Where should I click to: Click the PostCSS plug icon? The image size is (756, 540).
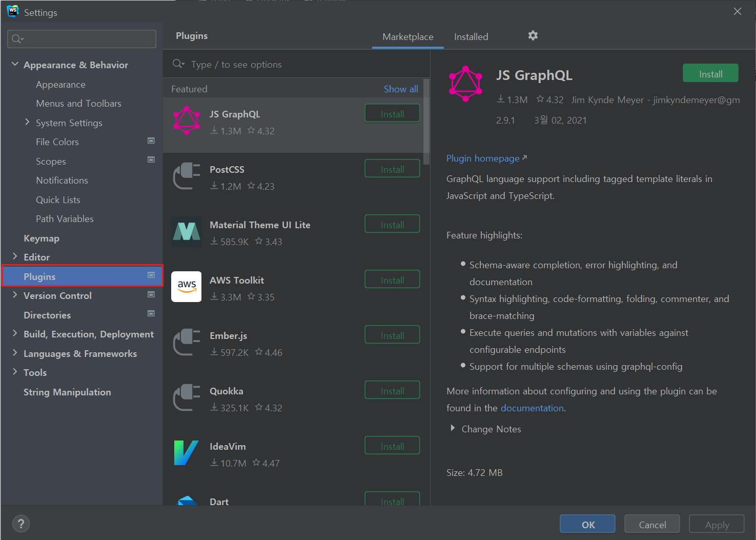point(187,176)
